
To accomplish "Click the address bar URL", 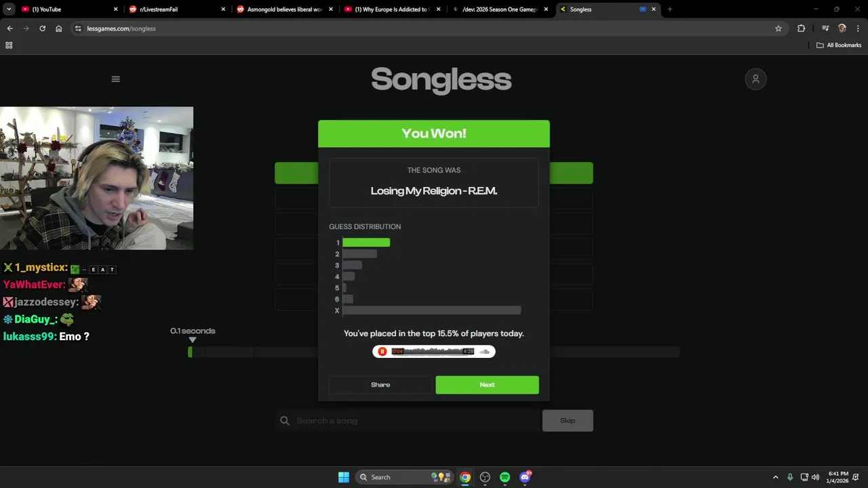I will (121, 28).
